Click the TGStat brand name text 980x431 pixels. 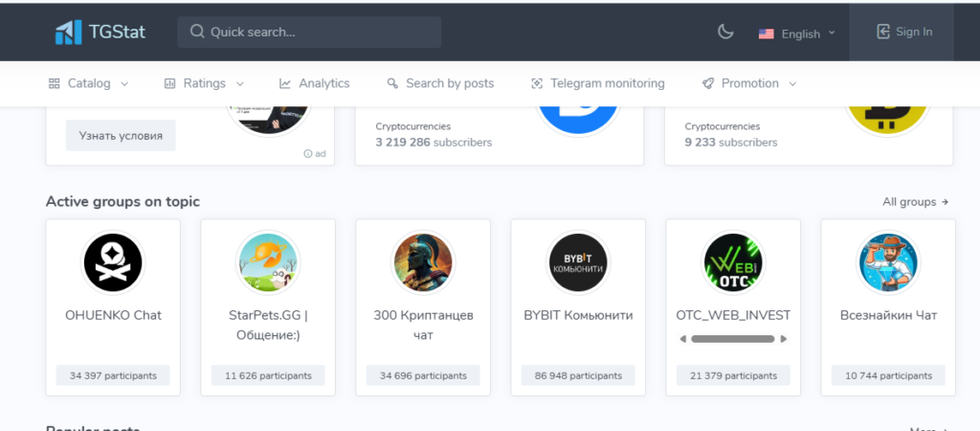point(117,32)
